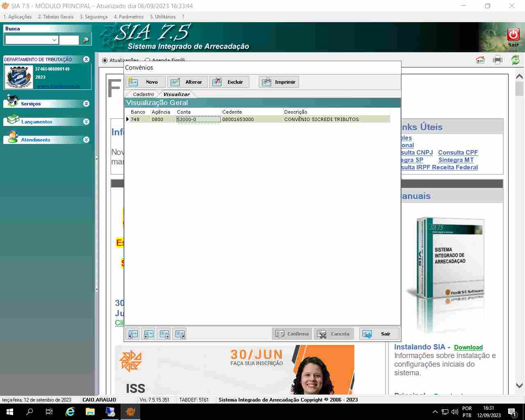Screen dimensions: 525x420
Task: Click the page scrollbar down arrow
Action: tap(519, 386)
